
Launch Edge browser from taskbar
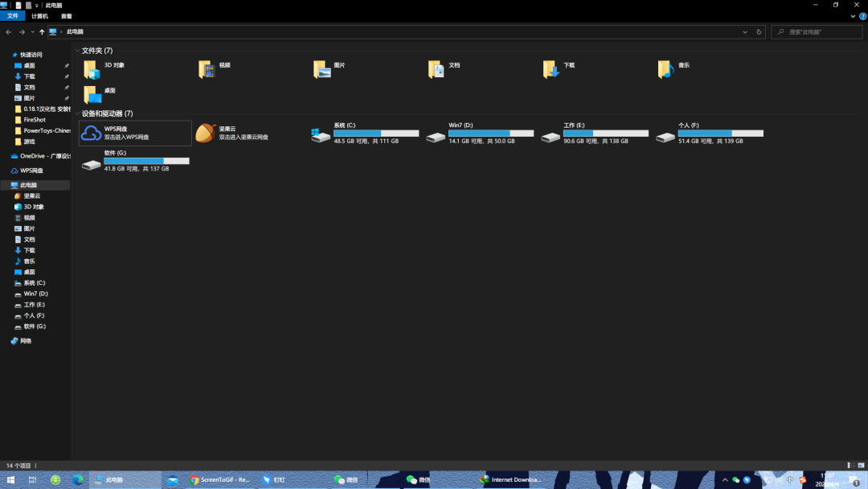pos(77,479)
